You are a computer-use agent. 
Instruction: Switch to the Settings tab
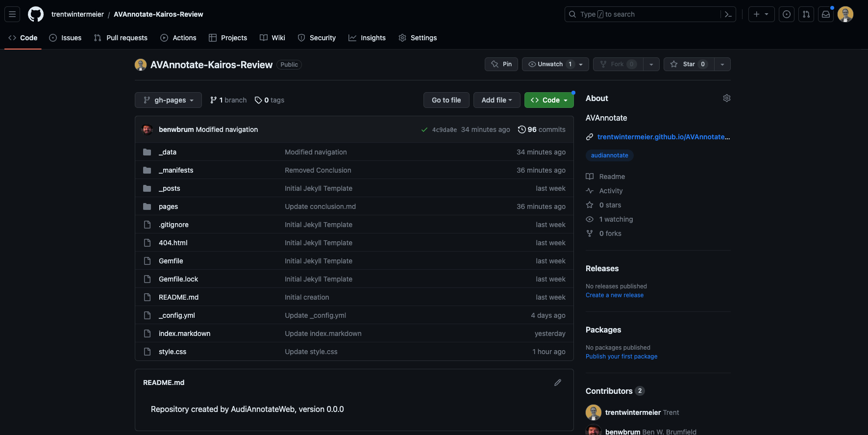[x=418, y=38]
